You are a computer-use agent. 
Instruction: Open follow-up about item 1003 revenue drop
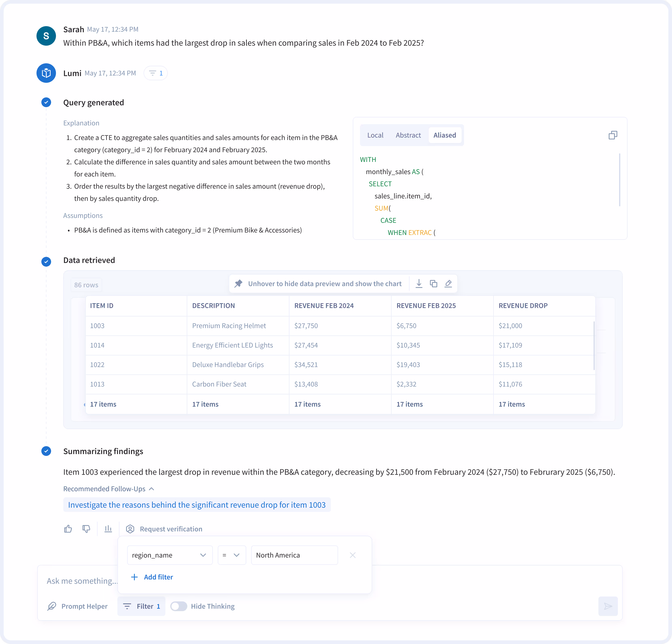click(197, 505)
